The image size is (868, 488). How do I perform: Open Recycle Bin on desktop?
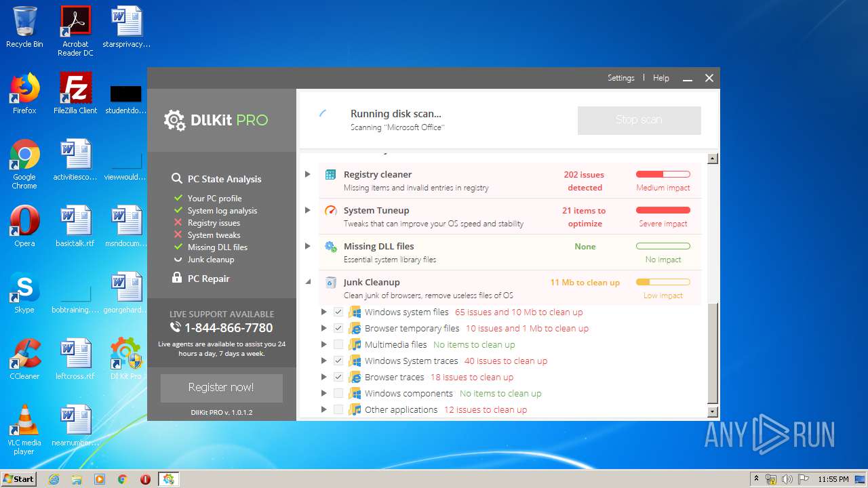point(24,27)
